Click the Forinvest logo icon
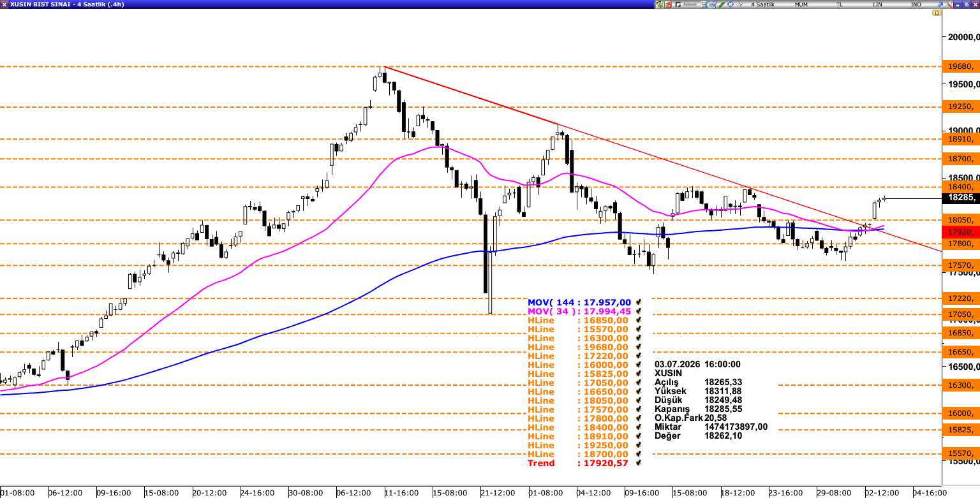 686,4
